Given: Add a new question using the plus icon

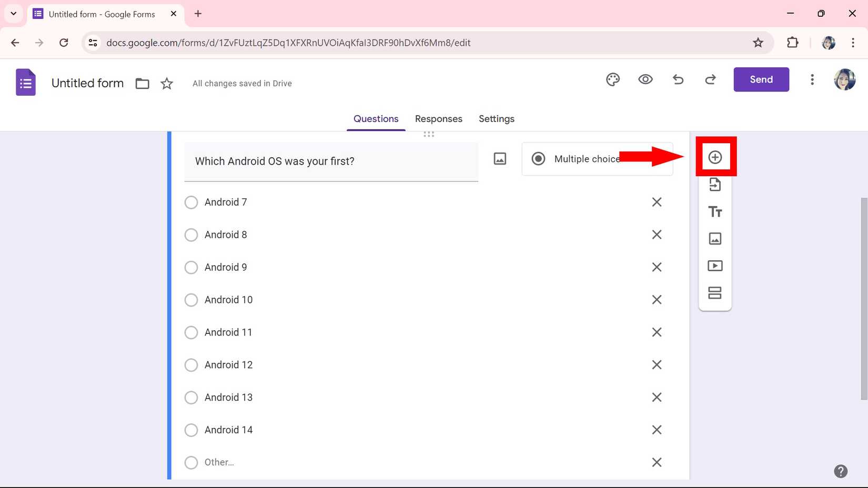Looking at the screenshot, I should [x=715, y=157].
